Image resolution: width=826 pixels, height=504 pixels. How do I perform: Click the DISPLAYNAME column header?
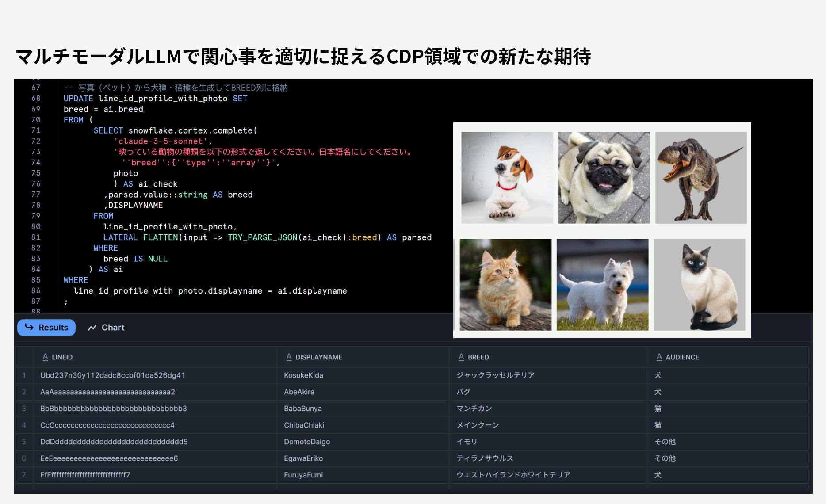318,357
